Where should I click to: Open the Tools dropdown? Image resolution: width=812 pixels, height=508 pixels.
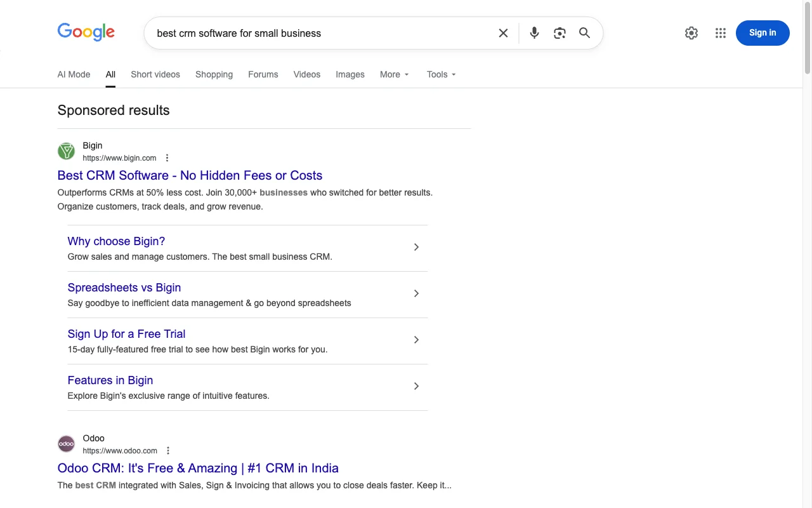tap(441, 74)
